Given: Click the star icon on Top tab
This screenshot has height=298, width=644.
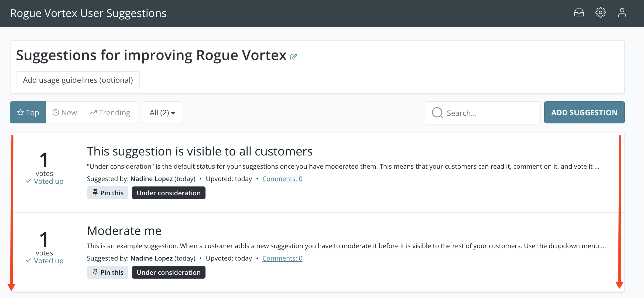Looking at the screenshot, I should click(x=20, y=113).
